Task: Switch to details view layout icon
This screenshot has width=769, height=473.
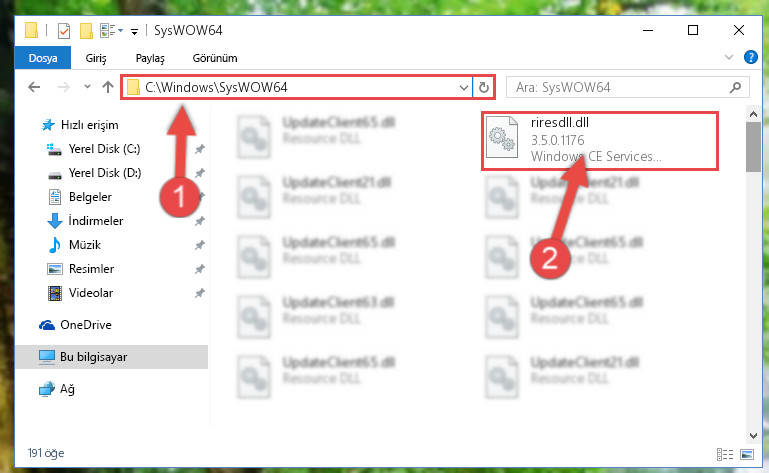Action: [725, 454]
